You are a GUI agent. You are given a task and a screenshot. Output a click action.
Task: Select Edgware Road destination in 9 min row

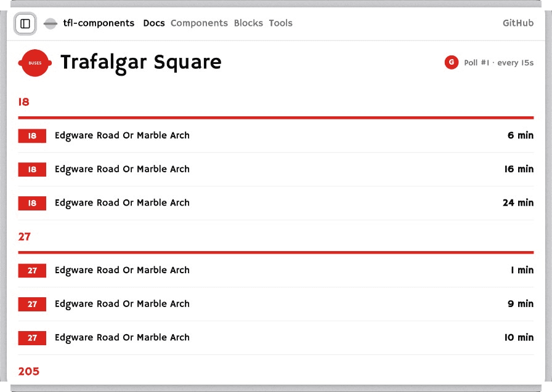tap(122, 304)
